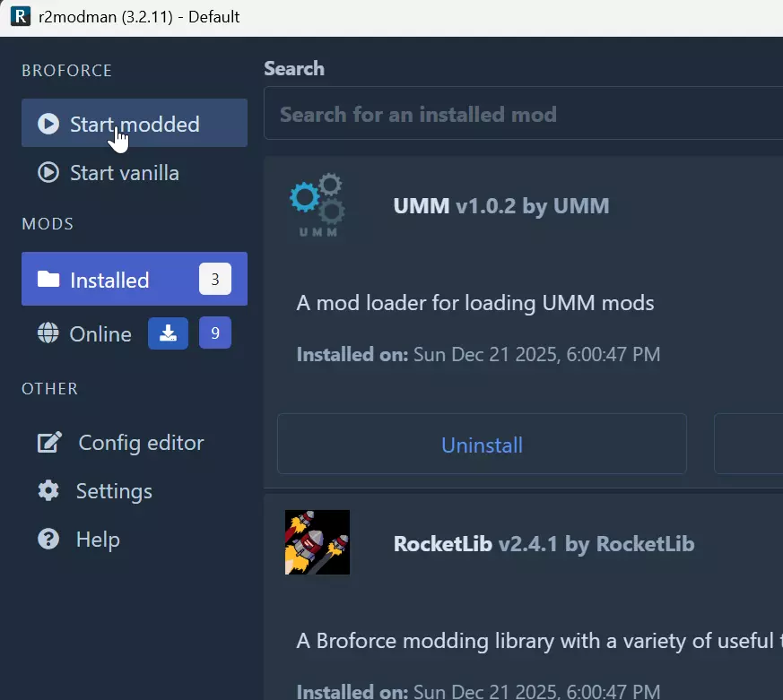Click the Config editor pencil icon
This screenshot has height=700, width=783.
(x=49, y=442)
